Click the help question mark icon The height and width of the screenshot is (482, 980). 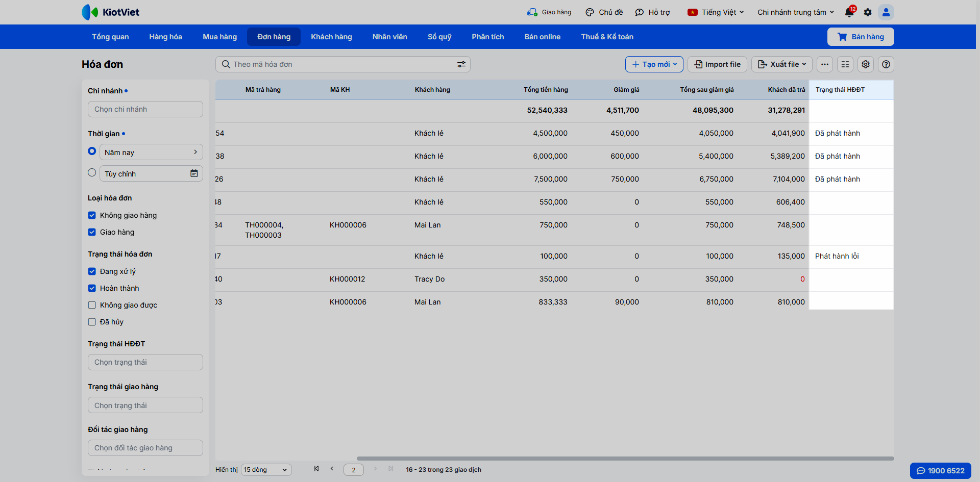886,64
